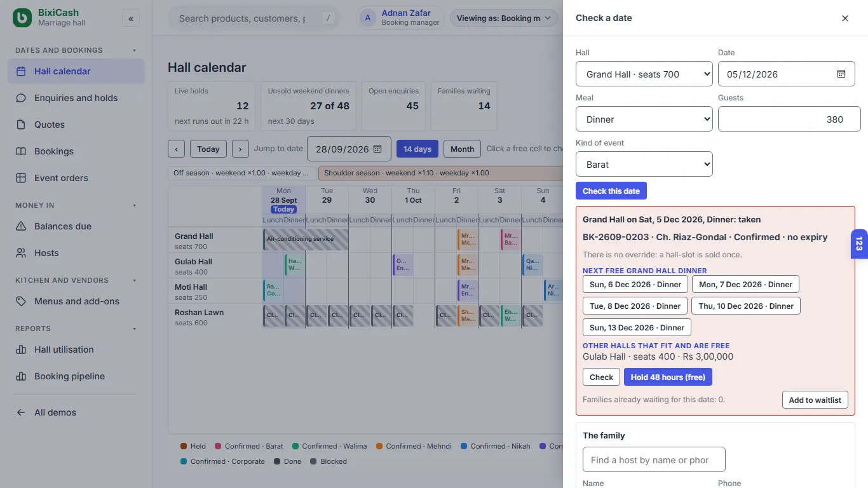Click the All demos back arrow icon
This screenshot has height=488, width=868.
(21, 412)
